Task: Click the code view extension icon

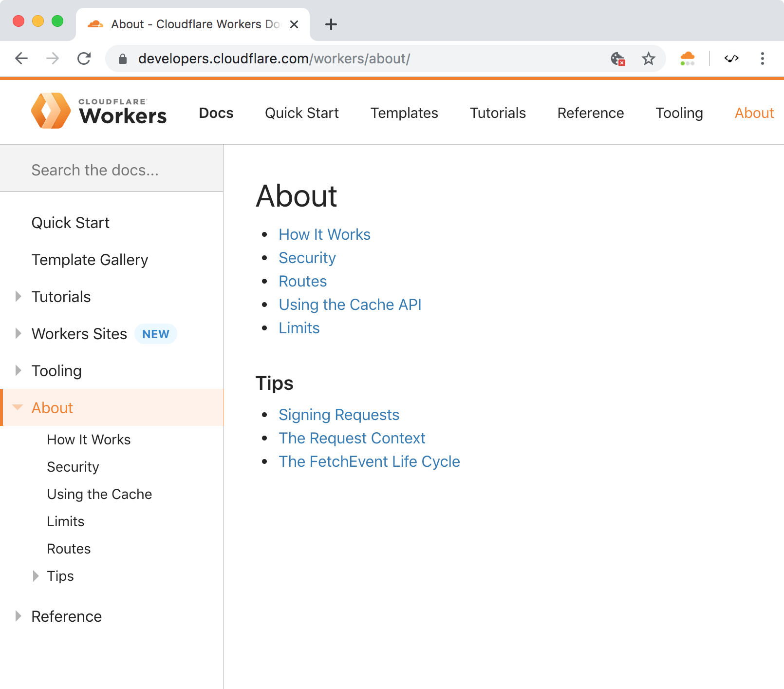Action: (732, 58)
